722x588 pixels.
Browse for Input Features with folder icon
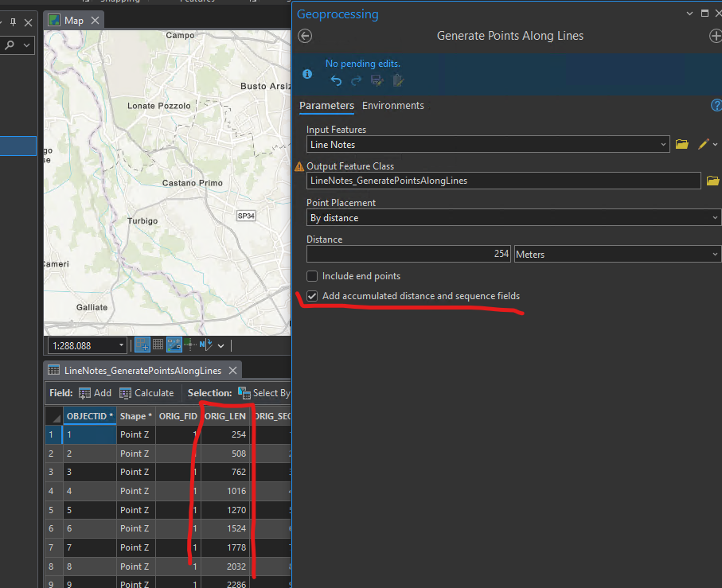click(681, 145)
